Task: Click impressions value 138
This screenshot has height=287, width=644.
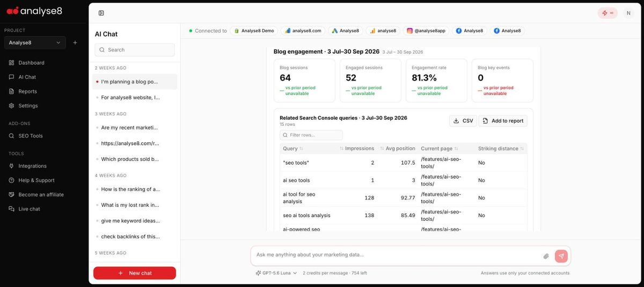Action: [369, 216]
